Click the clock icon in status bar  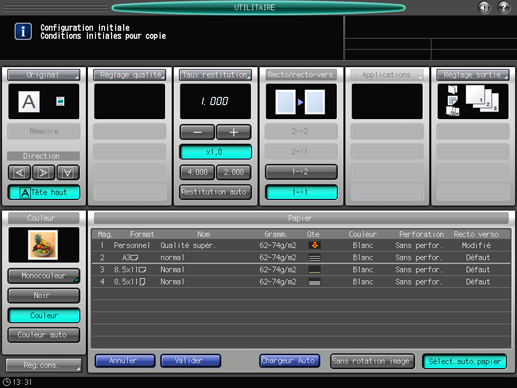pyautogui.click(x=7, y=382)
